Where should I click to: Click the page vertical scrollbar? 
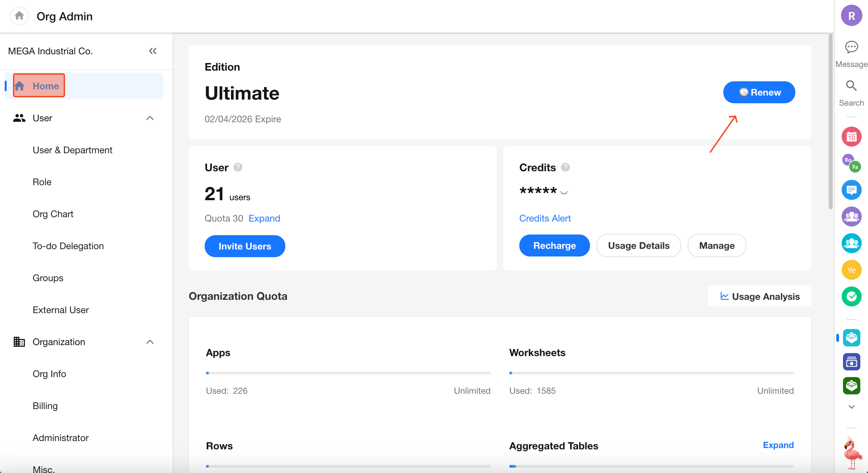point(830,121)
